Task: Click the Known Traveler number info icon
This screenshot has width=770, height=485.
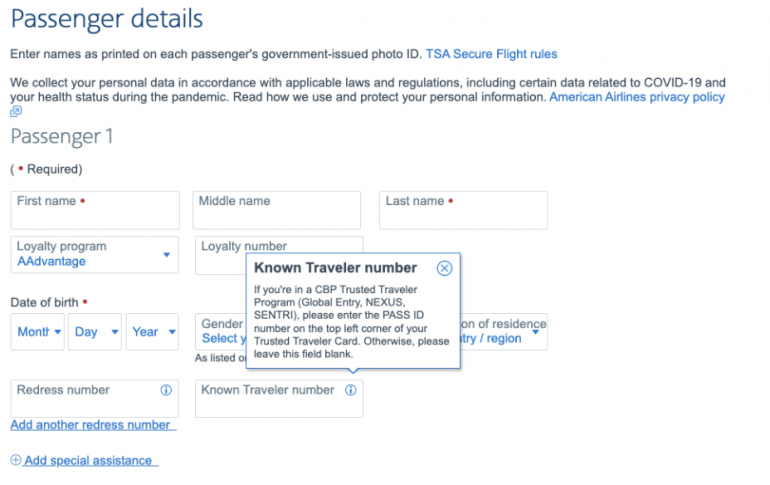Action: [350, 390]
